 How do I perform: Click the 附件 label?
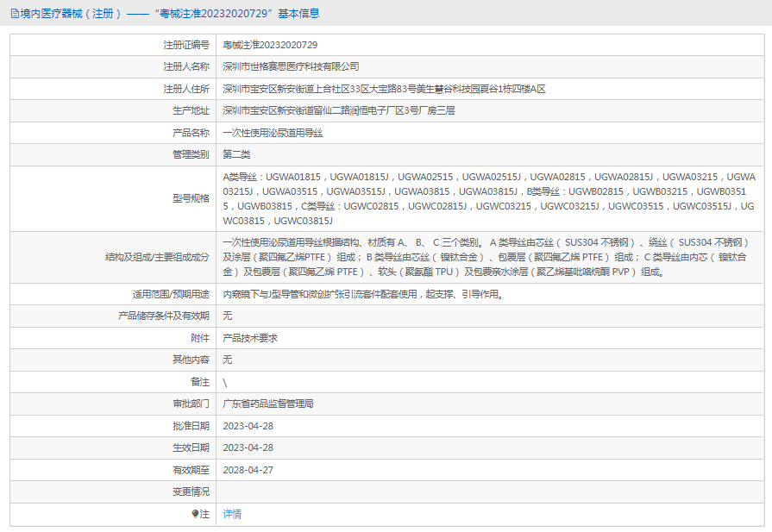pos(200,338)
